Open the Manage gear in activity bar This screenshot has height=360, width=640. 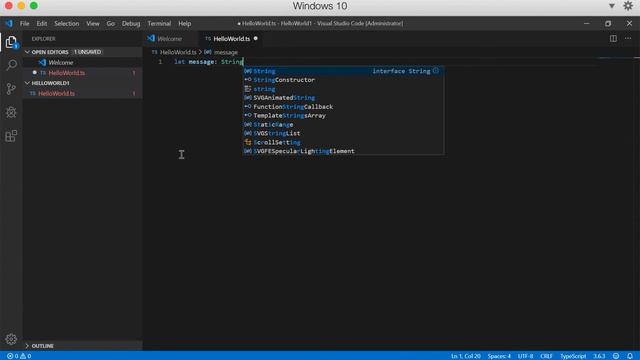coord(11,339)
